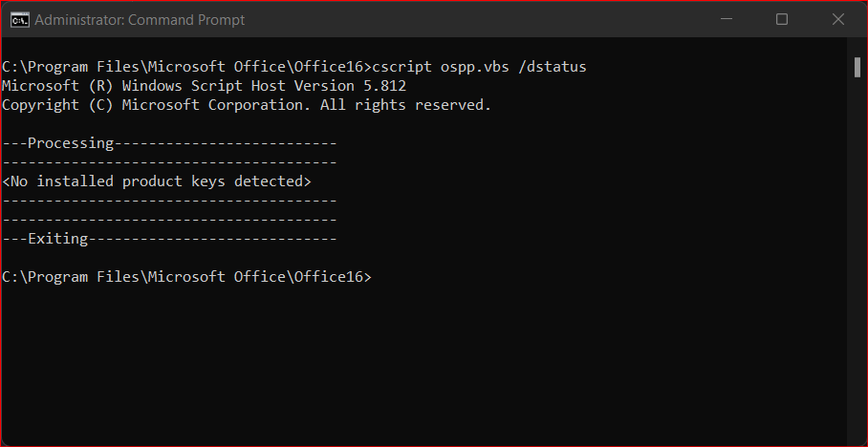Click the "No installed product keys detected" line
This screenshot has height=447, width=868.
click(157, 181)
